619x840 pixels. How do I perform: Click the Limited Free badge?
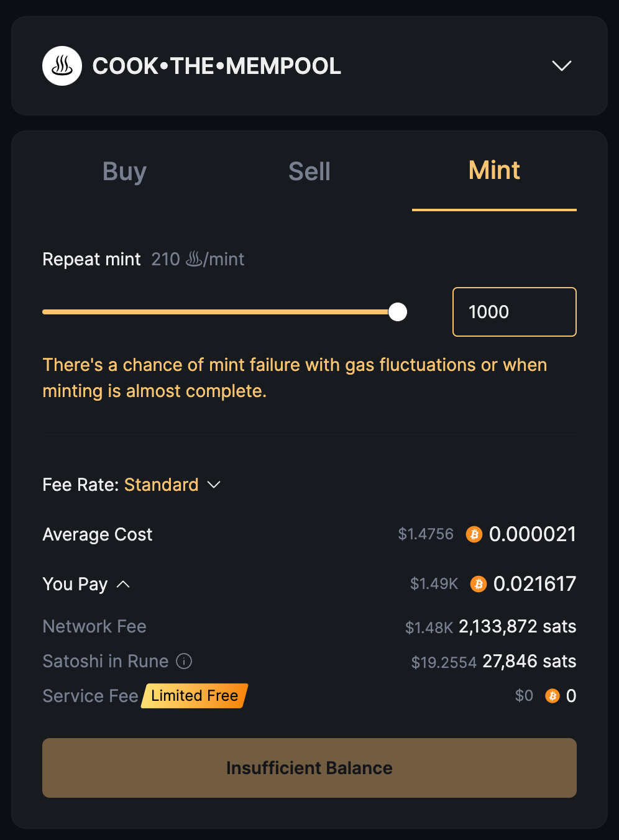[195, 696]
